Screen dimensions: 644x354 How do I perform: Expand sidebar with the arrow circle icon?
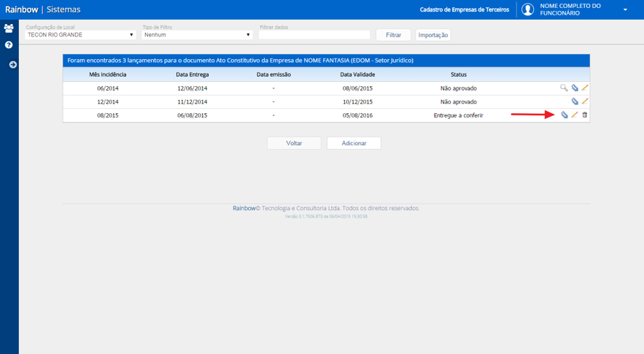(x=13, y=64)
